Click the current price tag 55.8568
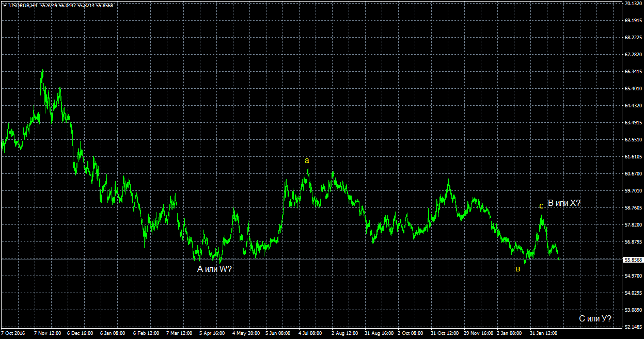This screenshot has width=644, height=339. (x=632, y=260)
